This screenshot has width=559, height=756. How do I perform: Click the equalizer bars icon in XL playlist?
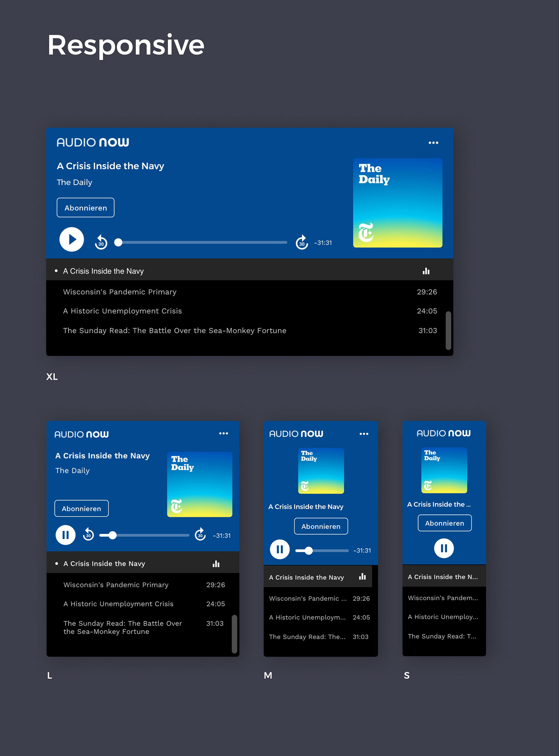(426, 271)
